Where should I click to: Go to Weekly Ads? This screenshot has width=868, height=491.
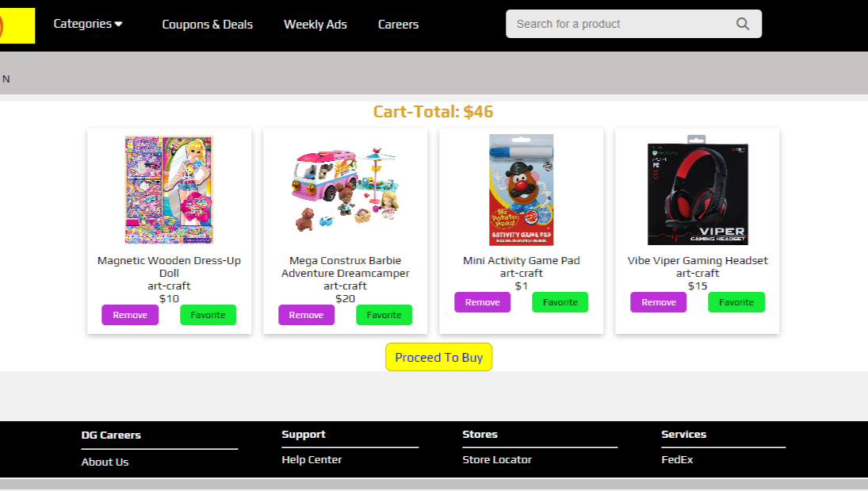315,25
